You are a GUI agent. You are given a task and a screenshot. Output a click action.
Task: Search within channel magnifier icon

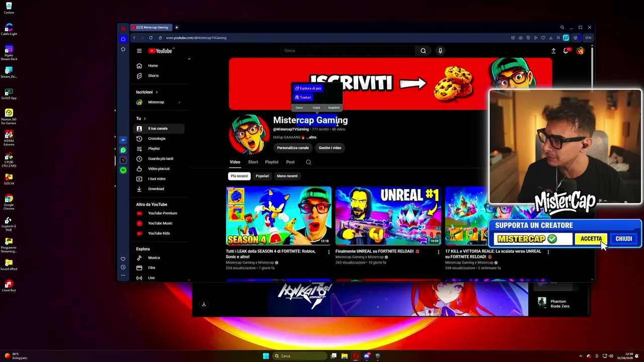[x=308, y=162]
